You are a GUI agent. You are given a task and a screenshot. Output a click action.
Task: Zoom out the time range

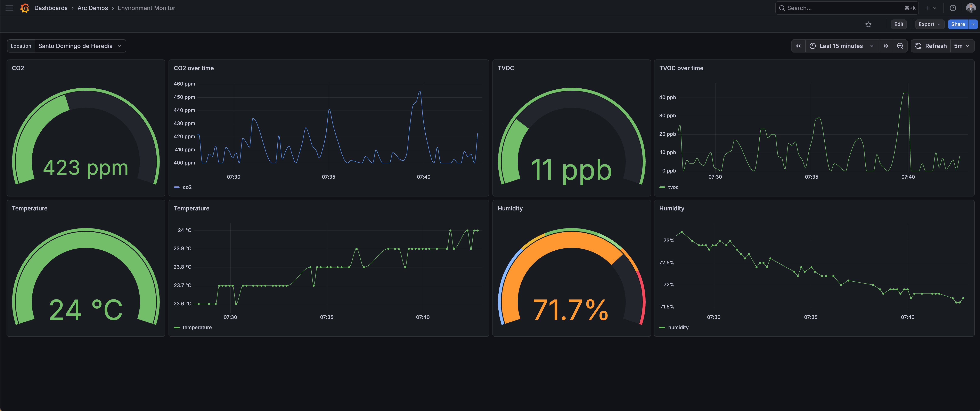coord(900,46)
